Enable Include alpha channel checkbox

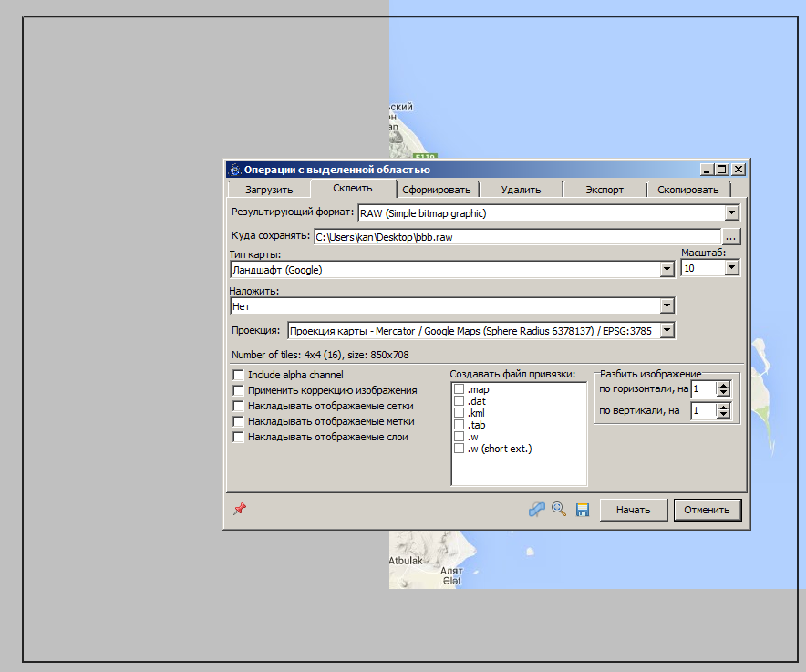[x=239, y=375]
